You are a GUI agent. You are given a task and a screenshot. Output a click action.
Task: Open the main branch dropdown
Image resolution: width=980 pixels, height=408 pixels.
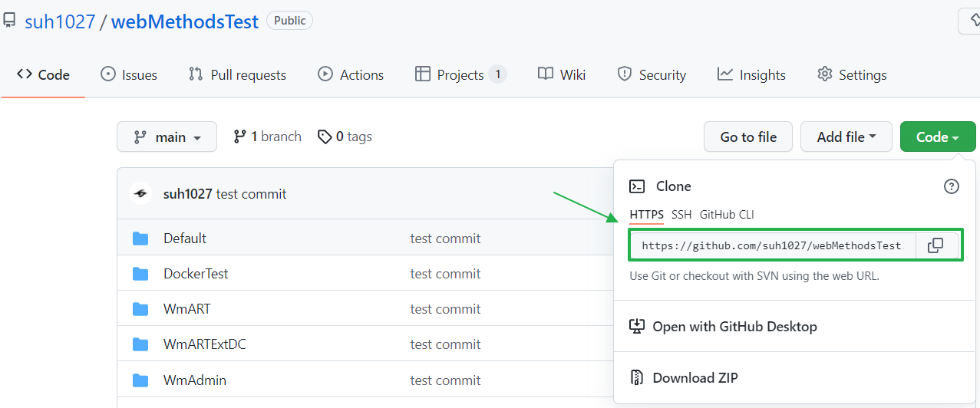(167, 137)
